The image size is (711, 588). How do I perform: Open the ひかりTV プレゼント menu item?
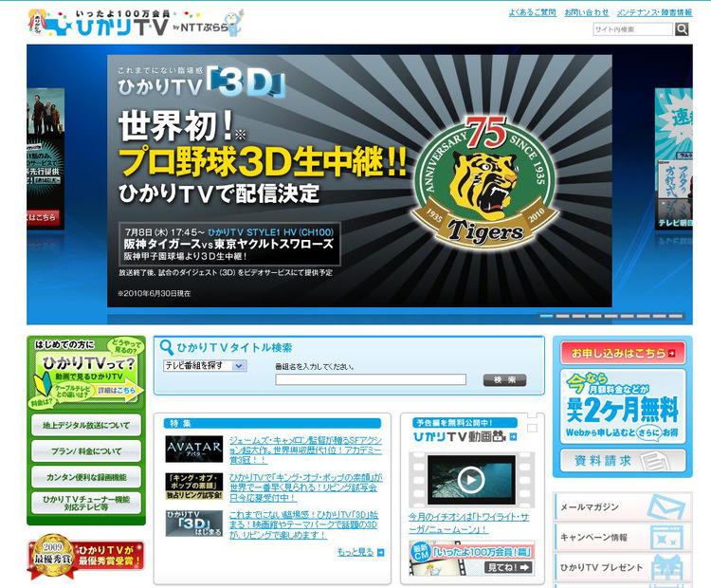click(x=623, y=567)
